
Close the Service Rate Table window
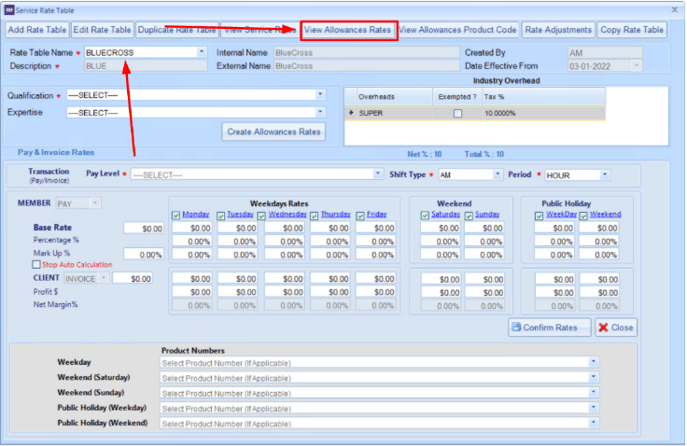(x=675, y=9)
